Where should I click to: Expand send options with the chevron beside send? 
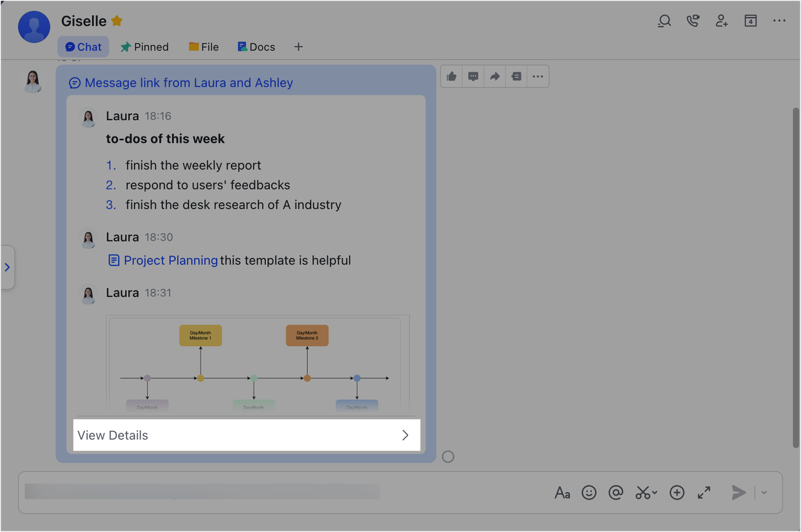(x=763, y=493)
